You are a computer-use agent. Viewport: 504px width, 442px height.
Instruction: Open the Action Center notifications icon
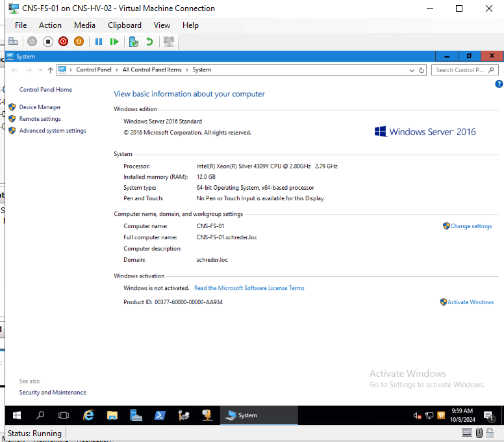click(x=488, y=416)
